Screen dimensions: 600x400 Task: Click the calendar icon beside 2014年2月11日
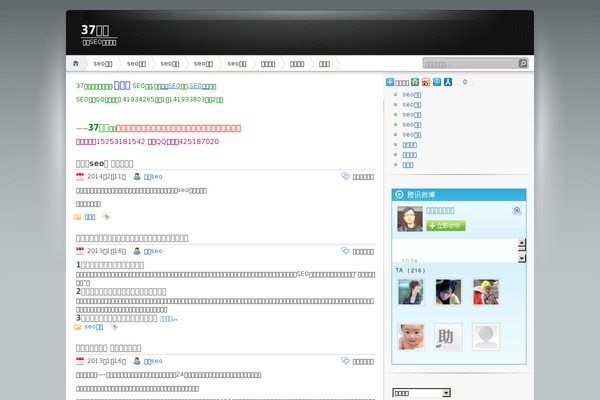click(x=80, y=176)
